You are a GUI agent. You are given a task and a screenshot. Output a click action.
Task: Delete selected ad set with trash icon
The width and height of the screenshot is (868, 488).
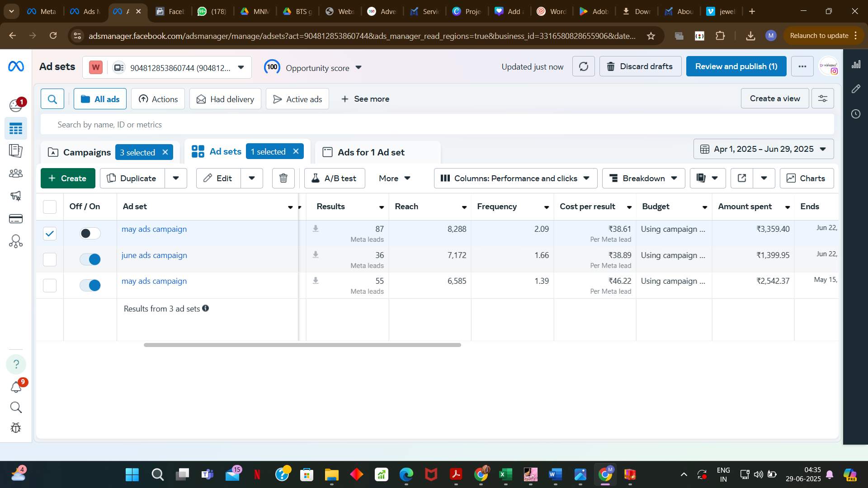pos(283,178)
